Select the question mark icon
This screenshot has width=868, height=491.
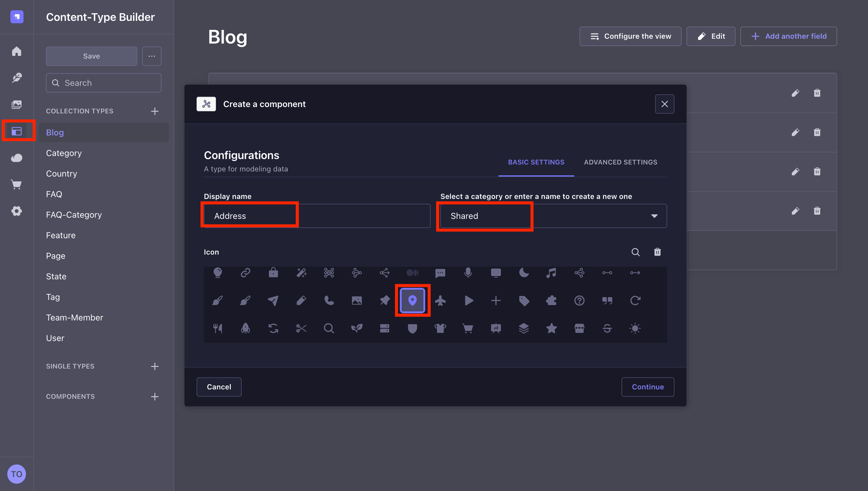(x=579, y=300)
